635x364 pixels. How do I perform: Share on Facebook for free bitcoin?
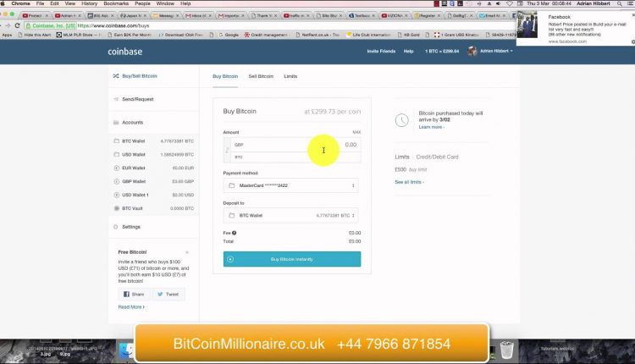[134, 295]
